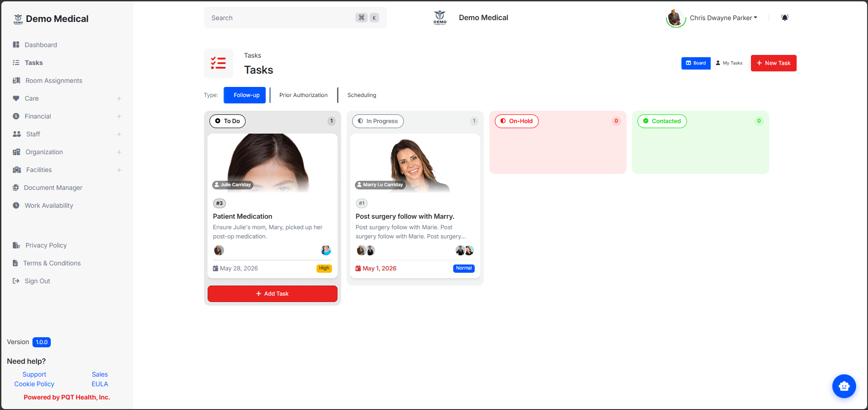Click the Room Assignments sidebar icon
This screenshot has height=410, width=868.
(16, 81)
